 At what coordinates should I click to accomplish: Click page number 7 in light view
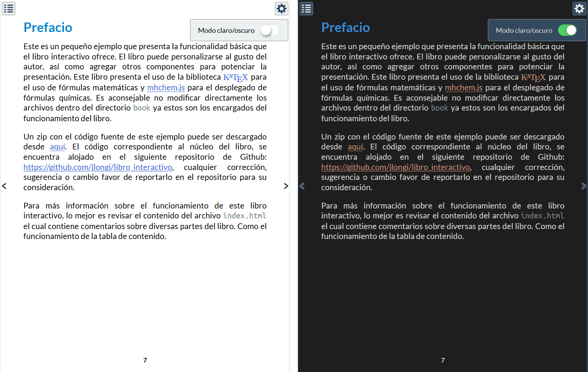[x=145, y=360]
